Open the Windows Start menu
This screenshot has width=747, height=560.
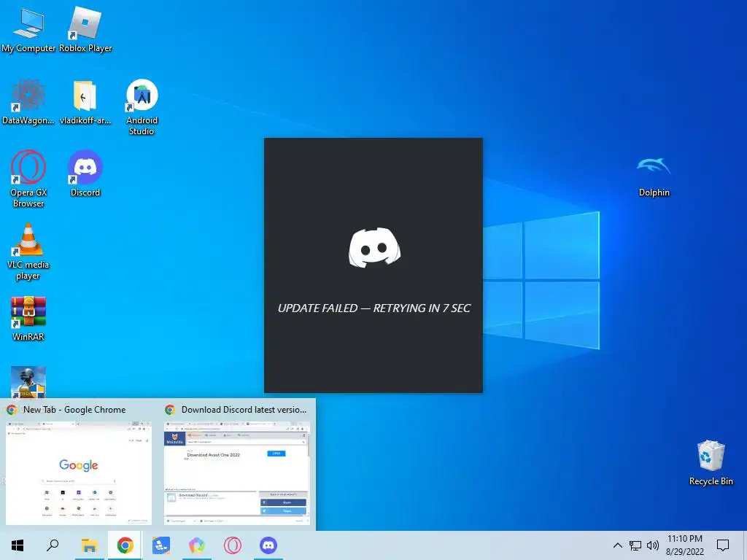pyautogui.click(x=18, y=545)
